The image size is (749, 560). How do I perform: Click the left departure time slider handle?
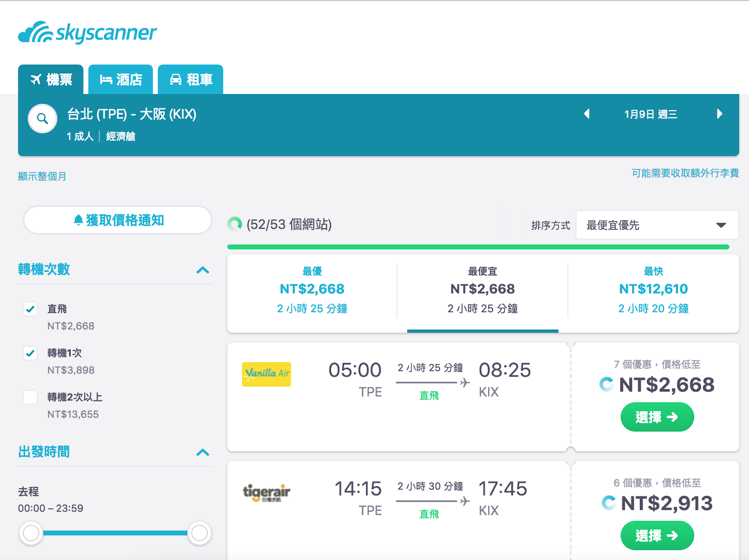[31, 533]
